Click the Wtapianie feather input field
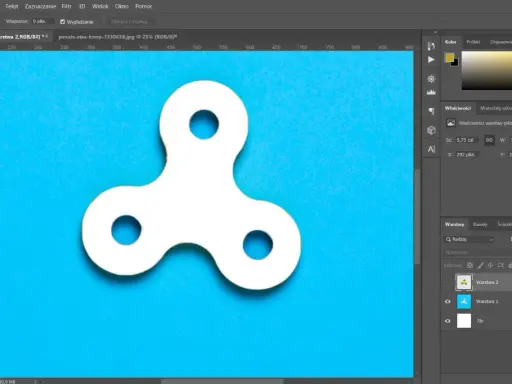512x384 pixels. (43, 21)
